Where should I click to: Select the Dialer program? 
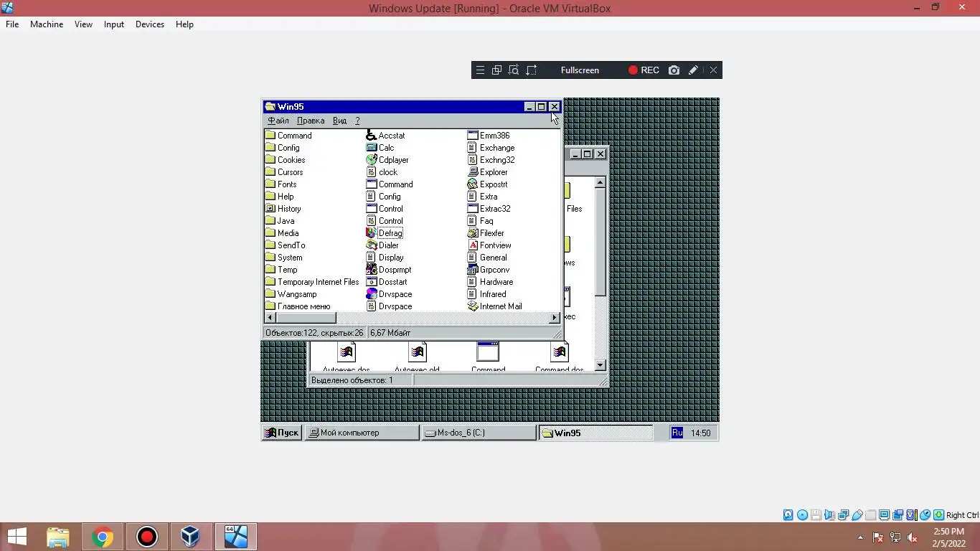click(x=382, y=245)
